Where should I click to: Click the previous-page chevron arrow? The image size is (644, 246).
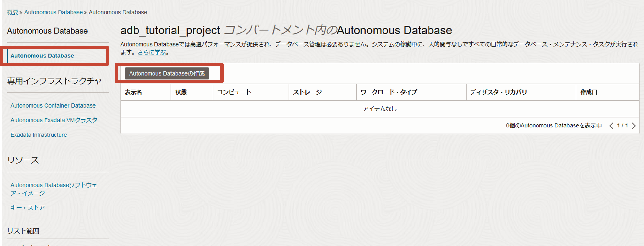(x=611, y=126)
